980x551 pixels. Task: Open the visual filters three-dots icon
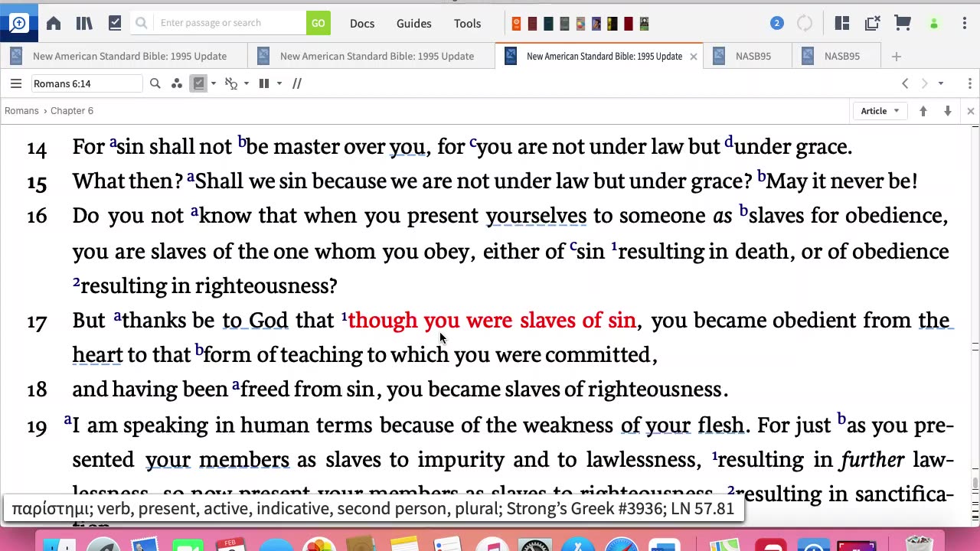177,83
